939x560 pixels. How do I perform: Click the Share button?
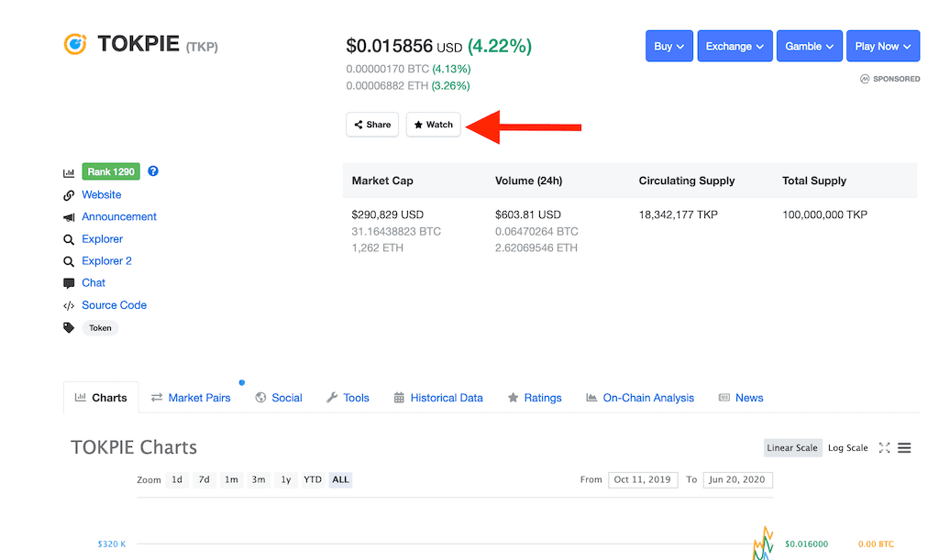[372, 125]
